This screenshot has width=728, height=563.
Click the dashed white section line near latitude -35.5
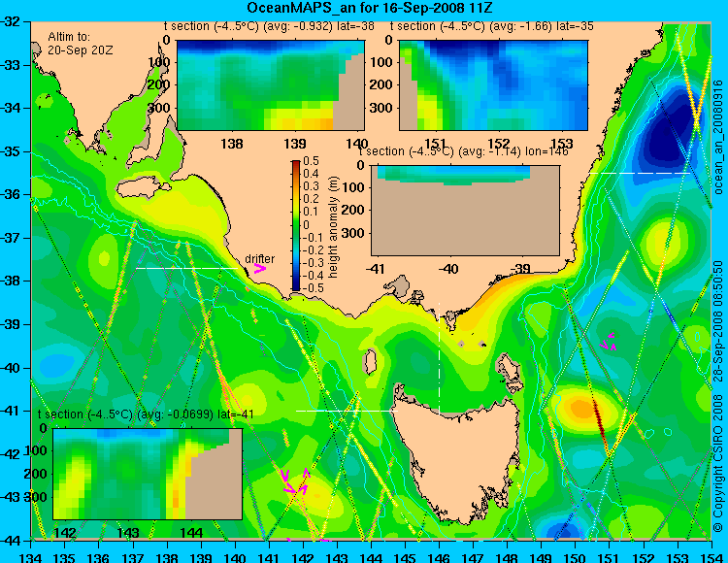tap(640, 173)
